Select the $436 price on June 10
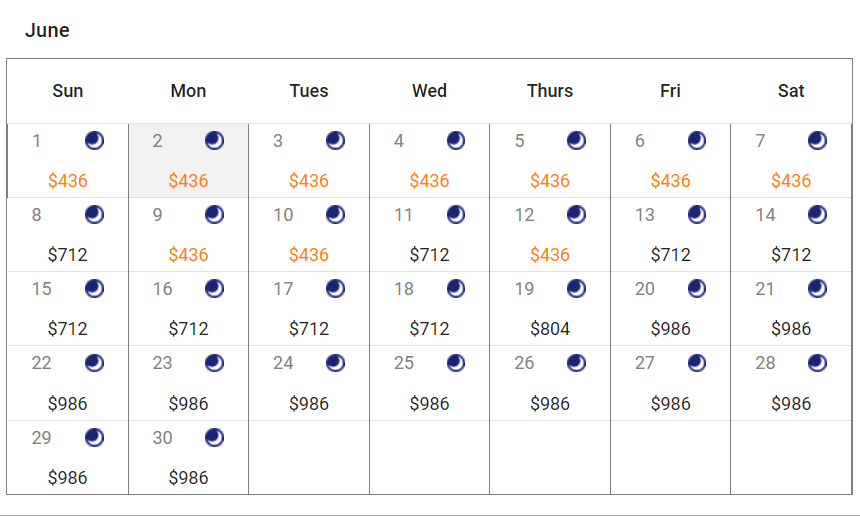Viewport: 860px width, 516px height. point(308,255)
